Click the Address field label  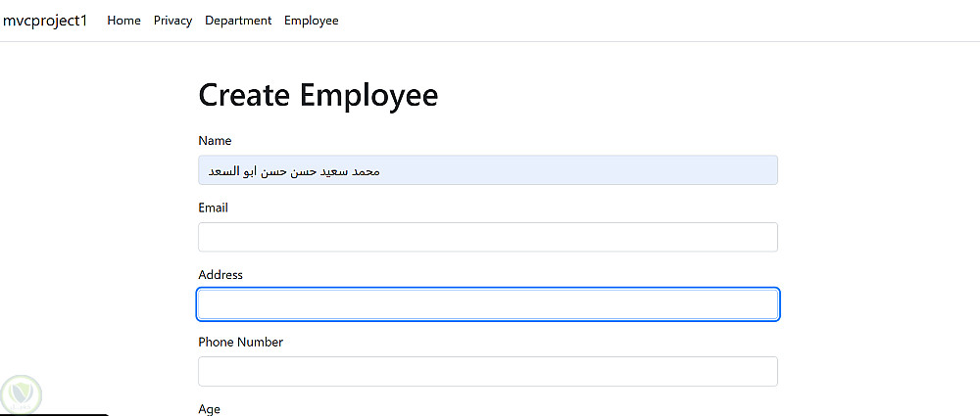pyautogui.click(x=220, y=275)
